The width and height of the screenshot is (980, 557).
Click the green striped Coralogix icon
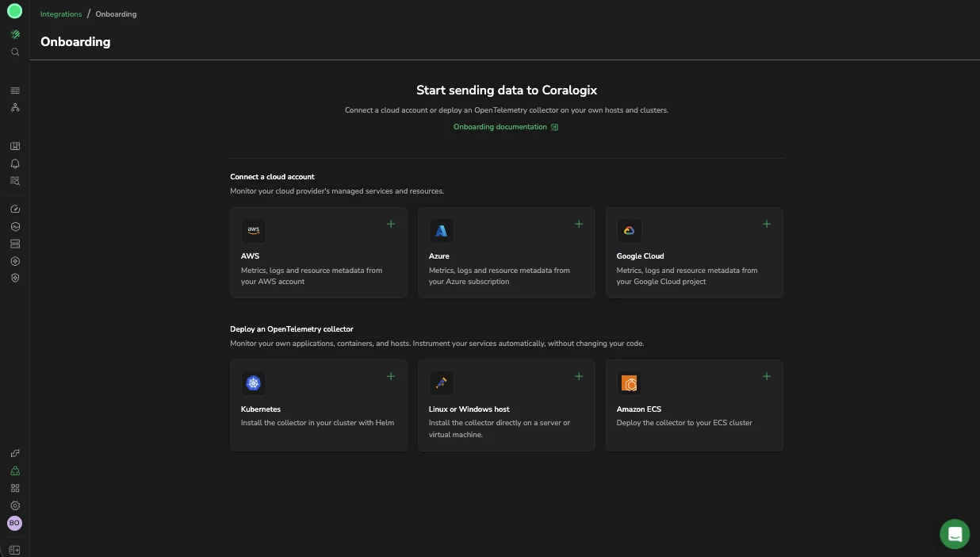coord(15,34)
